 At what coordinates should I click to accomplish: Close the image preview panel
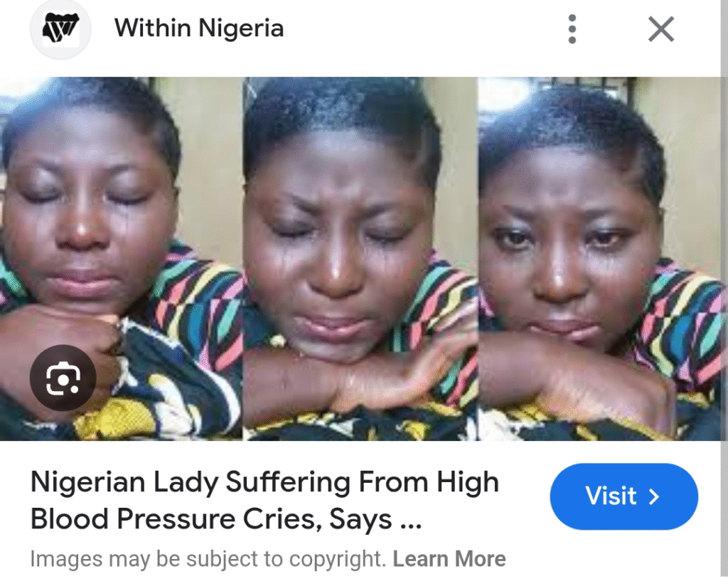(660, 29)
